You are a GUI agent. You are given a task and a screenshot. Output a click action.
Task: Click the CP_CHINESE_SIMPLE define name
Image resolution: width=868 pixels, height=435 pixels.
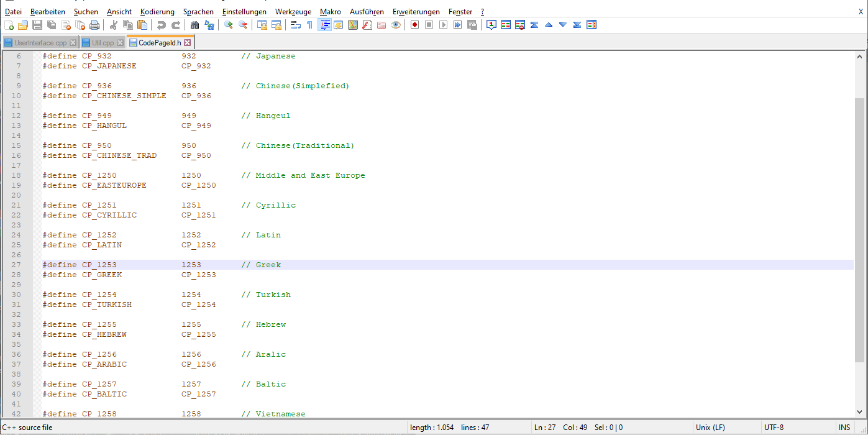(x=124, y=96)
